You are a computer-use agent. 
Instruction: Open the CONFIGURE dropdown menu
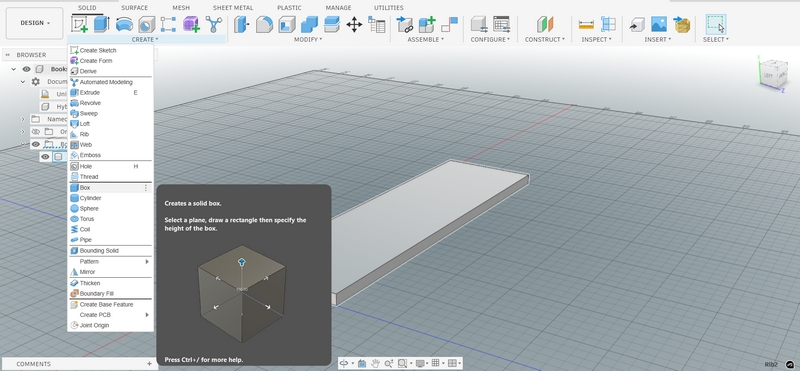tap(490, 39)
